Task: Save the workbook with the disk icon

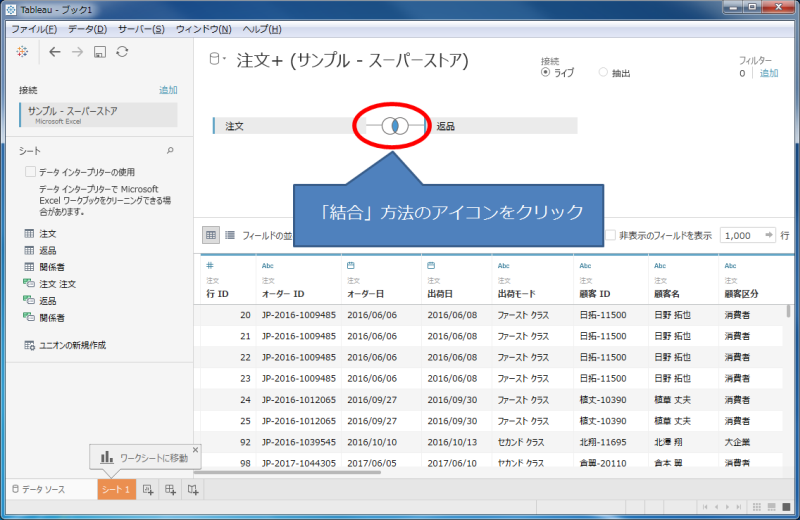Action: coord(99,52)
